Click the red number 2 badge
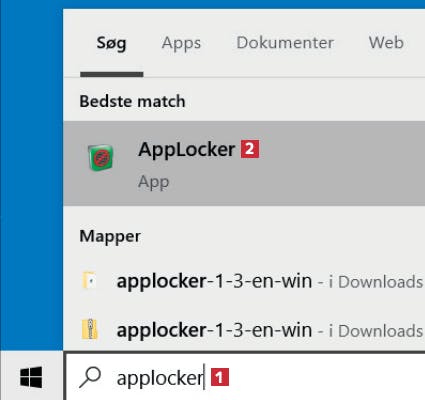This screenshot has height=400, width=425. [250, 149]
